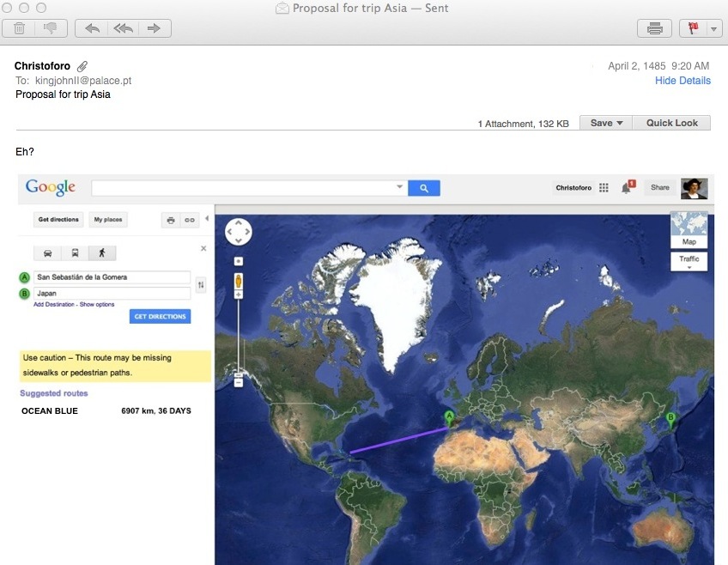This screenshot has height=565, width=728.
Task: Zoom in with the plus button
Action: coord(239,295)
